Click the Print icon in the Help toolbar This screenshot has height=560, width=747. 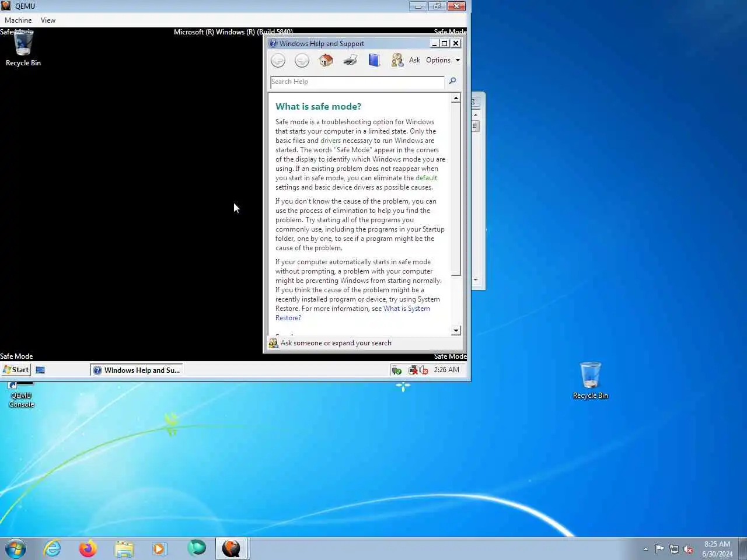click(350, 60)
